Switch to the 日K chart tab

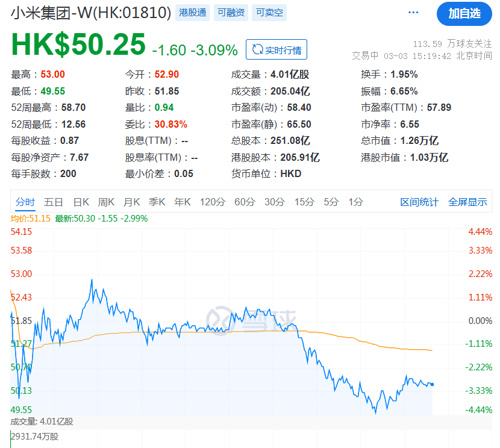(x=81, y=202)
